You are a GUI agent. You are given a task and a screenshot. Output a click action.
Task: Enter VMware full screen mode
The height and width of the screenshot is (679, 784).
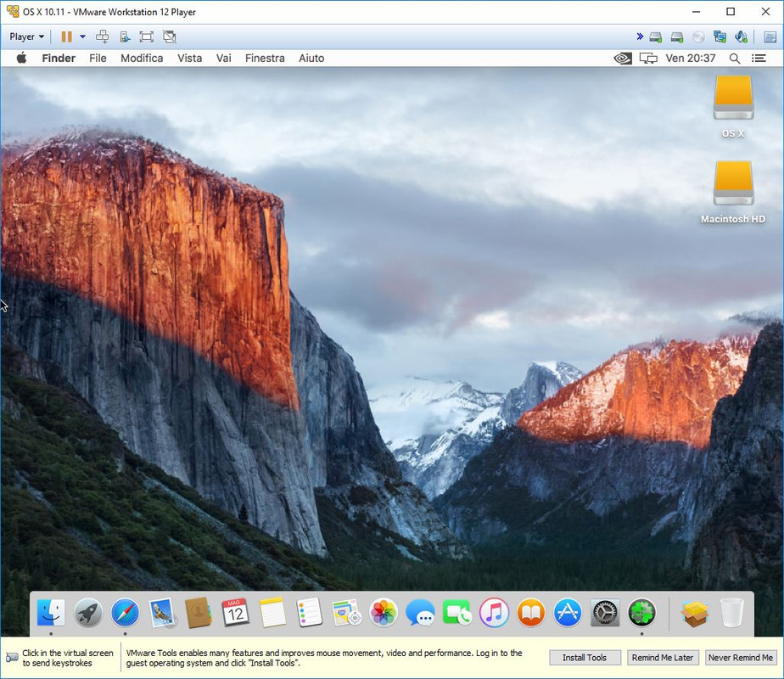(146, 36)
